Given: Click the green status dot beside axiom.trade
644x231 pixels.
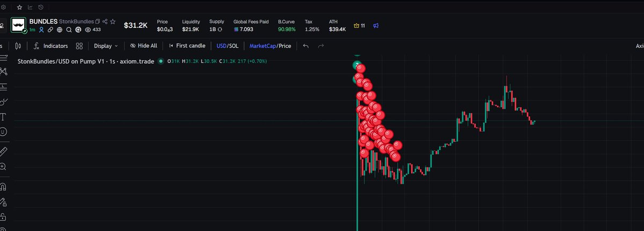Looking at the screenshot, I should (x=161, y=62).
